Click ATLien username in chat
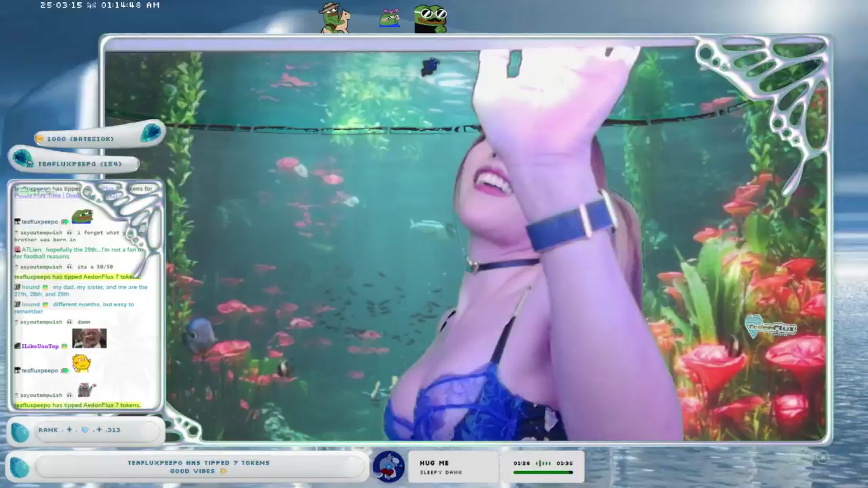 (x=31, y=249)
